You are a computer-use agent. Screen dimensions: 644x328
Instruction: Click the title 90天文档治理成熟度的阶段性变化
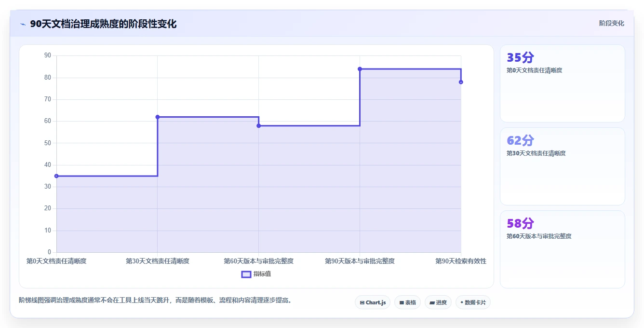tap(103, 24)
